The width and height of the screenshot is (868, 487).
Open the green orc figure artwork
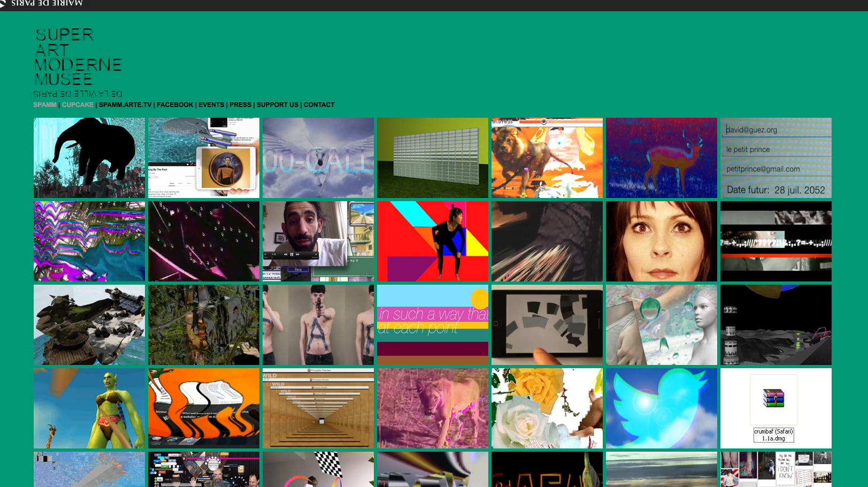tap(89, 408)
